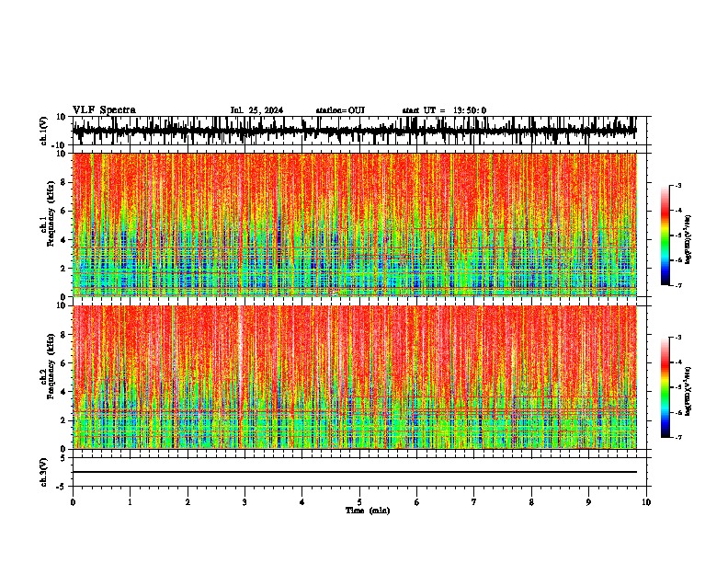Click the "5" tick on the time axis

click(359, 502)
